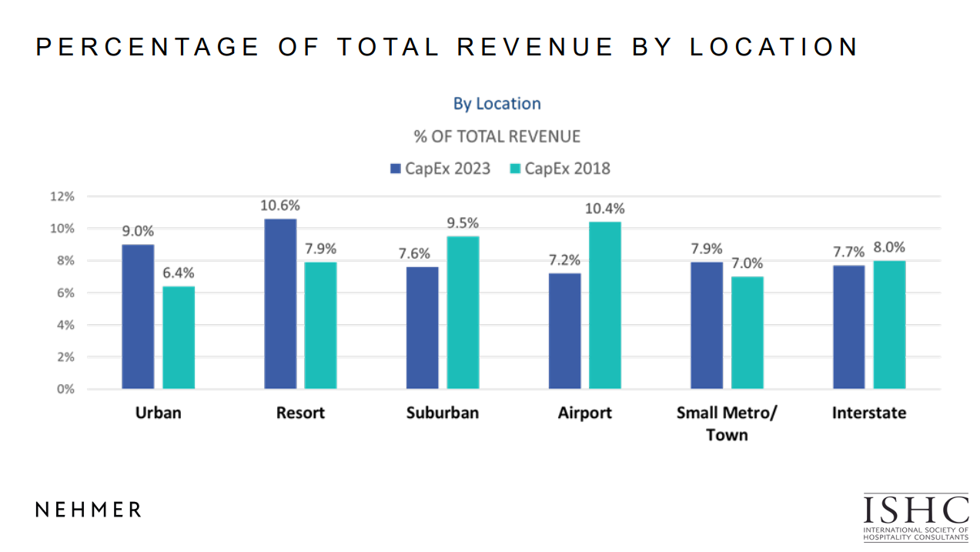Select the Airport 10.4% teal bar
The height and width of the screenshot is (552, 980).
[x=605, y=305]
